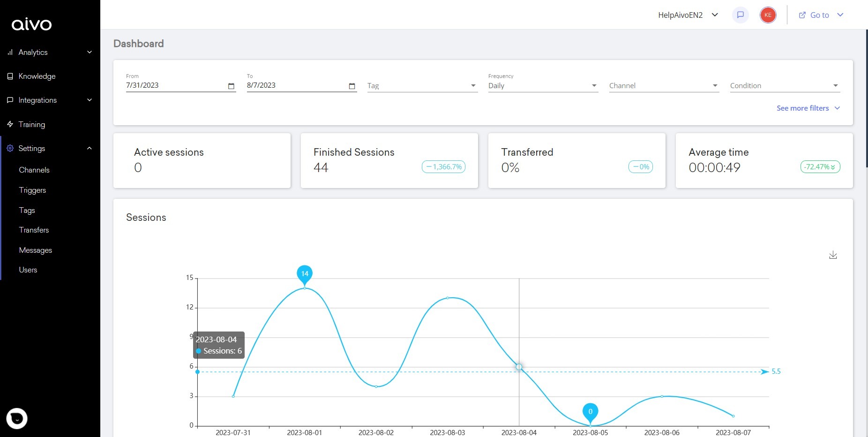Go to Knowledge section

tap(37, 76)
